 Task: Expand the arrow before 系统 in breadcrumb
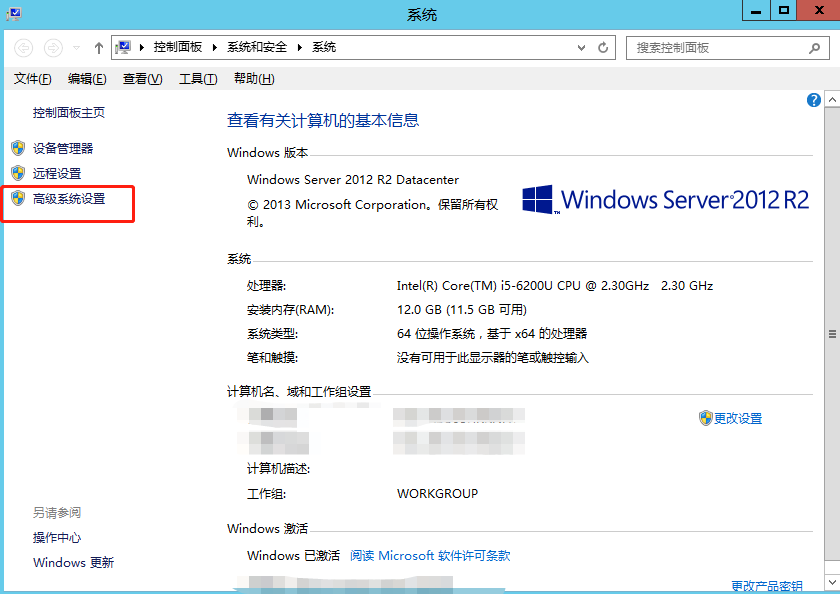(x=300, y=48)
